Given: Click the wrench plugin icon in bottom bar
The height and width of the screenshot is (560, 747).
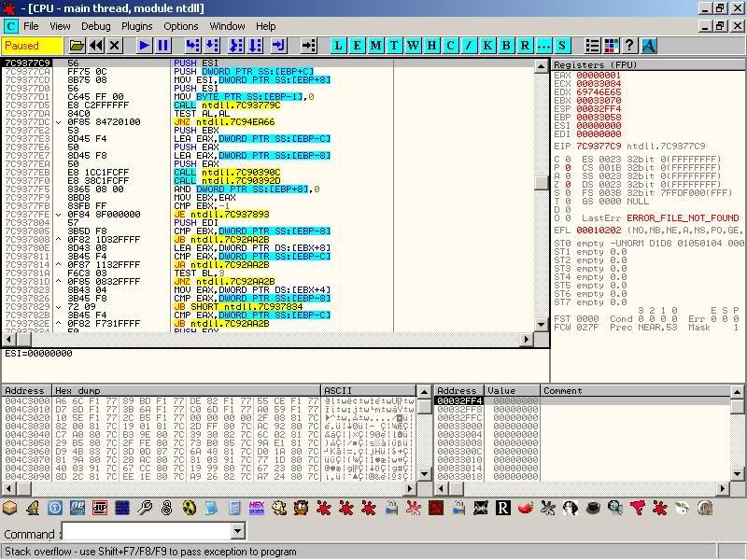Looking at the screenshot, I should click(x=145, y=508).
